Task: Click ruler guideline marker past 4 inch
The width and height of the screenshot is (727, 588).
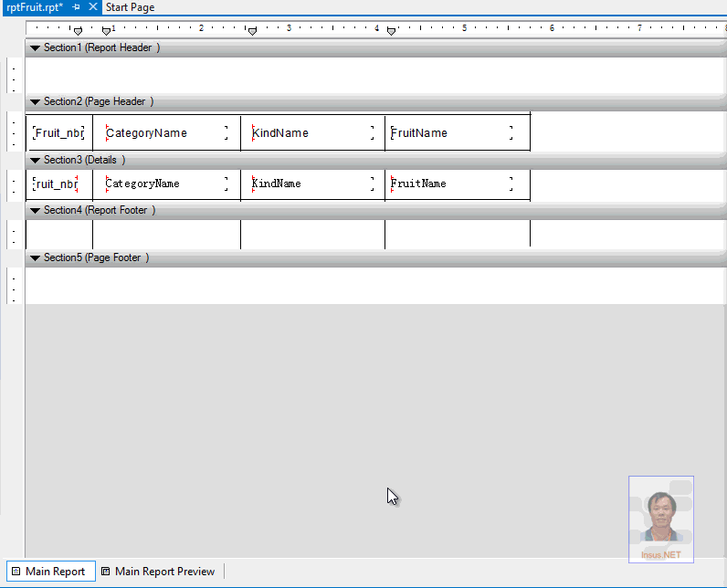Action: [391, 31]
